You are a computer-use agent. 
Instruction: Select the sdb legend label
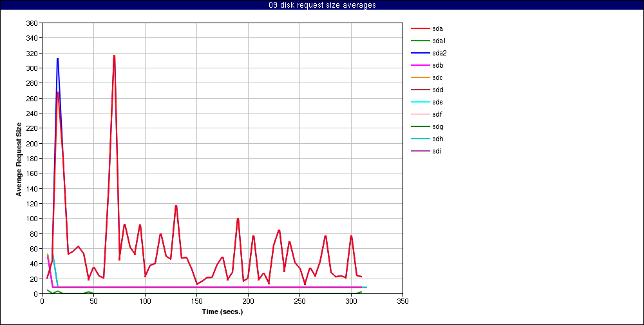click(x=437, y=65)
